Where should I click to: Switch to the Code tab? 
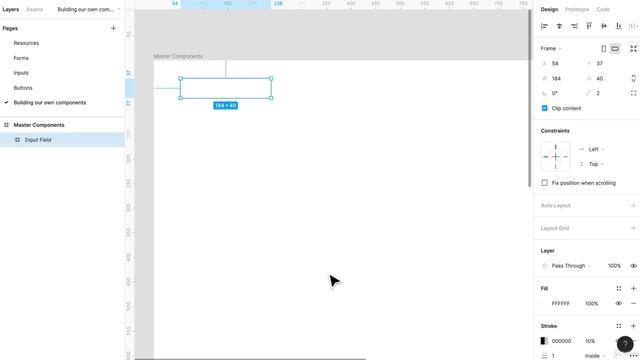[603, 9]
